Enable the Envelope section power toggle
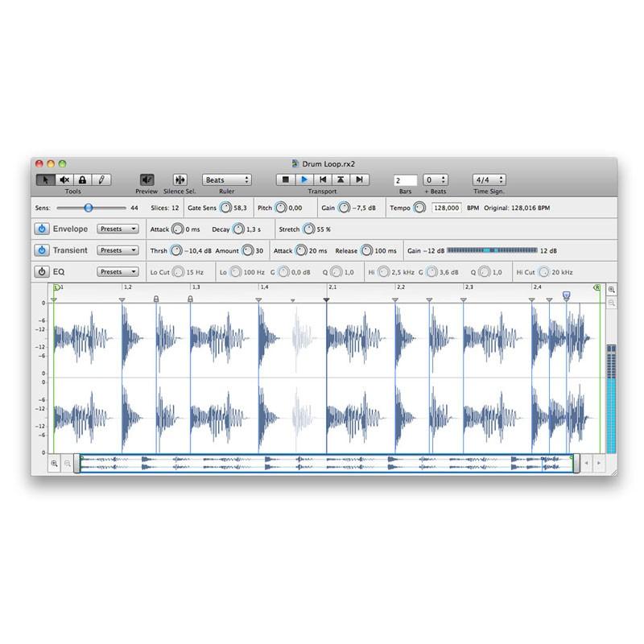 coord(40,229)
